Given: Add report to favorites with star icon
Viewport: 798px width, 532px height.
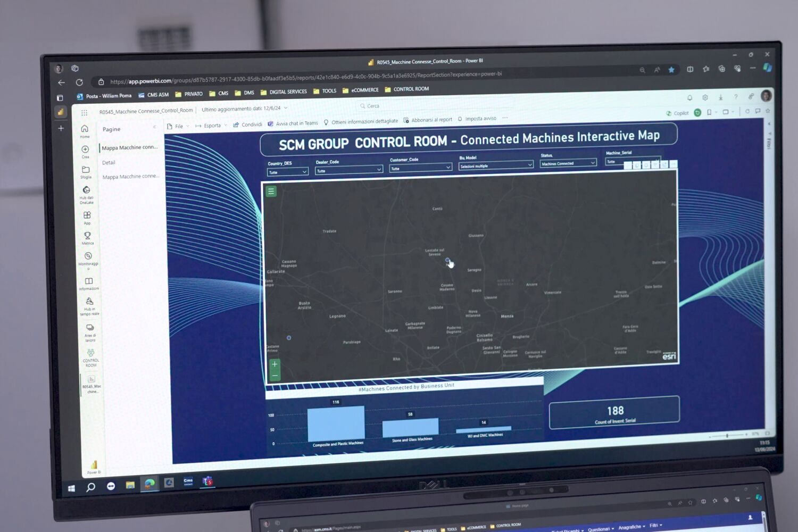Looking at the screenshot, I should 768,111.
